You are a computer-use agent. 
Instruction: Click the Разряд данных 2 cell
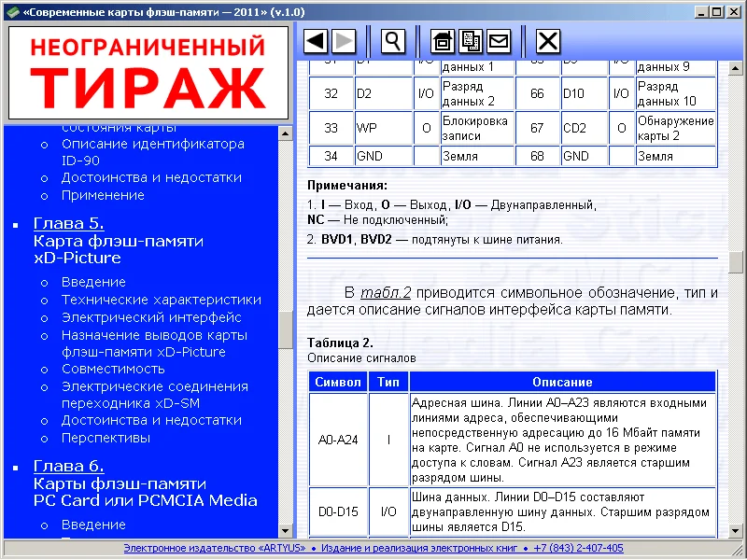[x=478, y=93]
